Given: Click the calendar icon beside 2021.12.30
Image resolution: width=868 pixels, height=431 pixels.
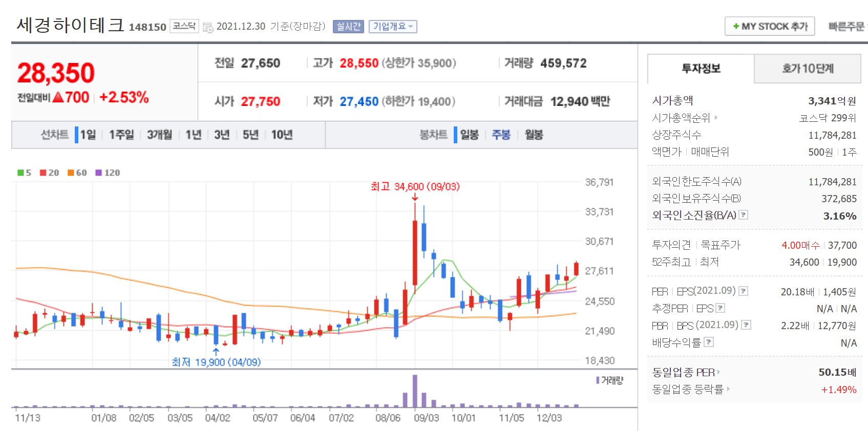Looking at the screenshot, I should pyautogui.click(x=208, y=27).
